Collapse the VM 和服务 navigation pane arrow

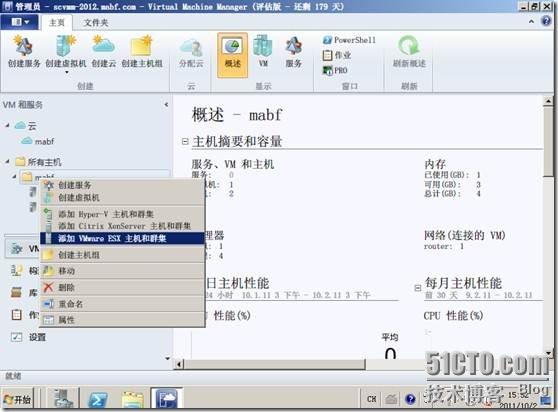166,105
